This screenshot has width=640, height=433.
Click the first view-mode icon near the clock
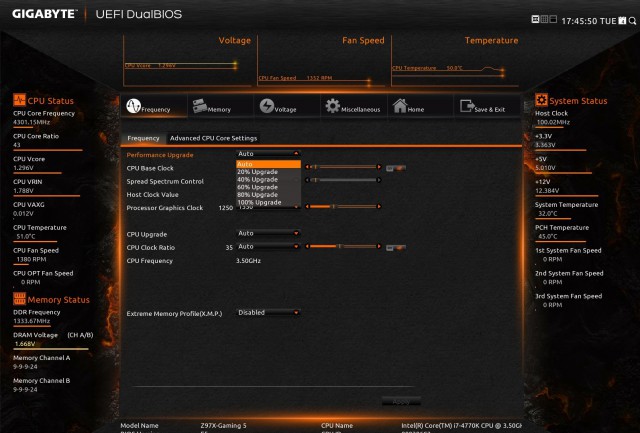535,19
